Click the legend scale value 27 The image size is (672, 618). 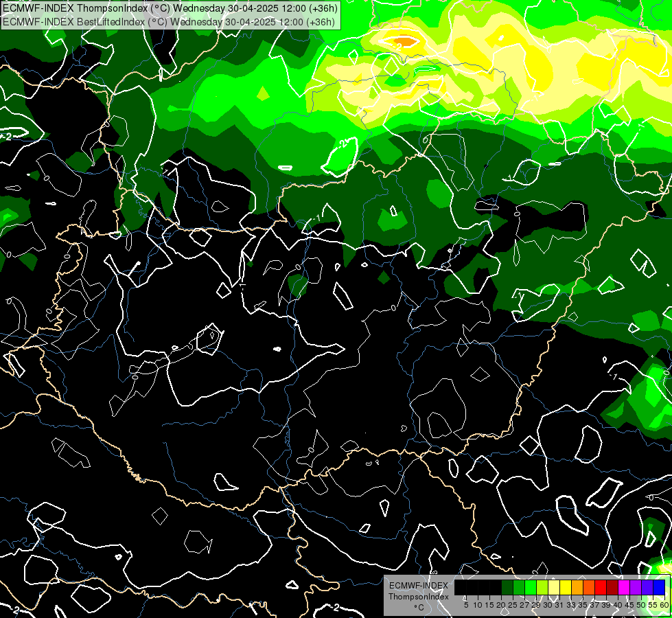click(x=524, y=605)
